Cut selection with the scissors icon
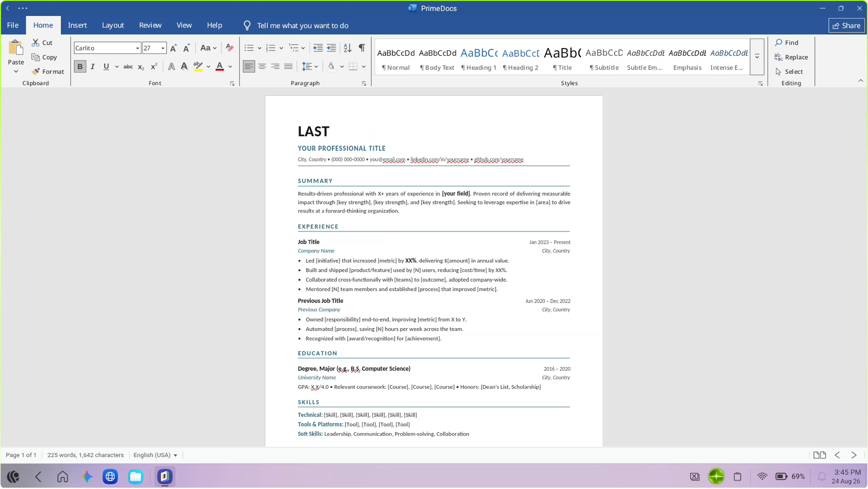Image resolution: width=868 pixels, height=489 pixels. (x=35, y=43)
